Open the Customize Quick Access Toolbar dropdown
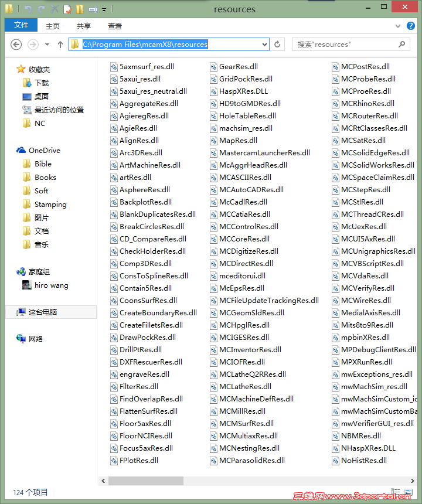 (104, 10)
